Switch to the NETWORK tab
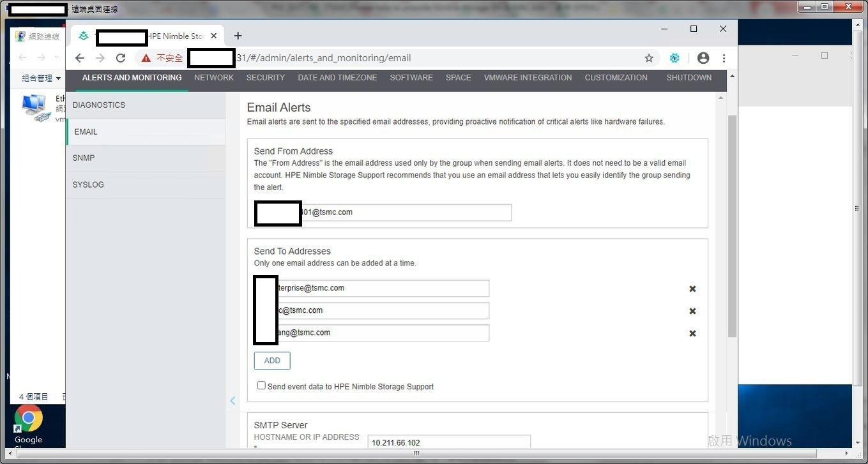The image size is (868, 464). pos(214,78)
